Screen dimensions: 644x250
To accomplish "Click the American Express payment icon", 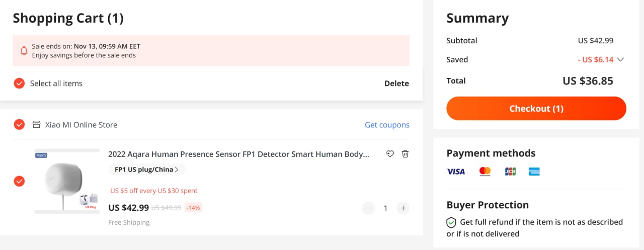I will 534,172.
